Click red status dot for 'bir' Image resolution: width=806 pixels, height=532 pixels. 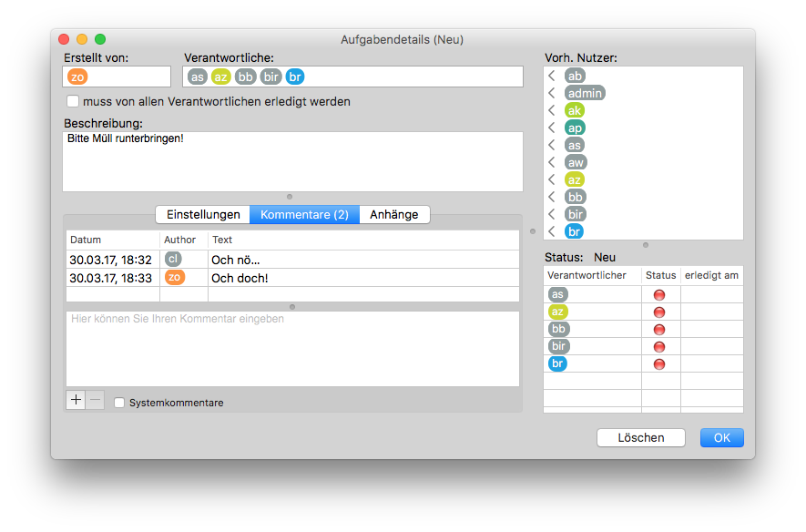pos(659,347)
